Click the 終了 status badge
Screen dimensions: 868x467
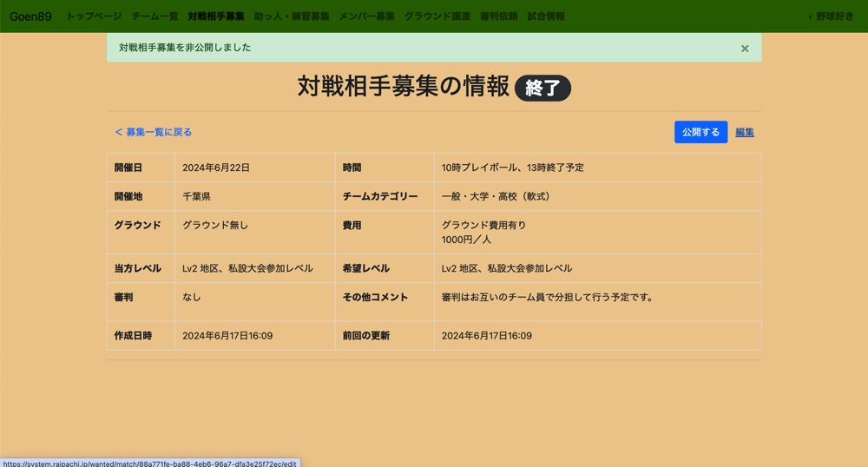tap(542, 88)
